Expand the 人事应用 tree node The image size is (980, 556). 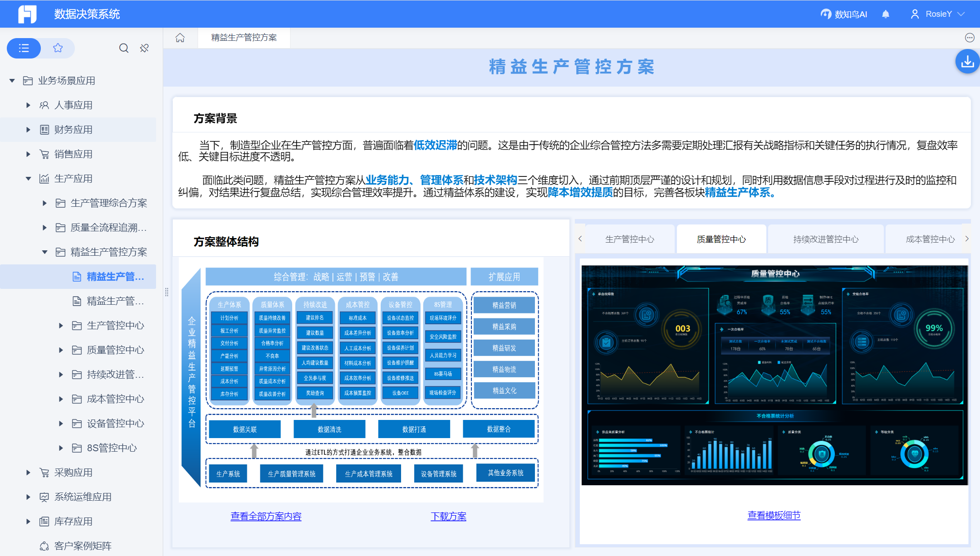coord(28,105)
